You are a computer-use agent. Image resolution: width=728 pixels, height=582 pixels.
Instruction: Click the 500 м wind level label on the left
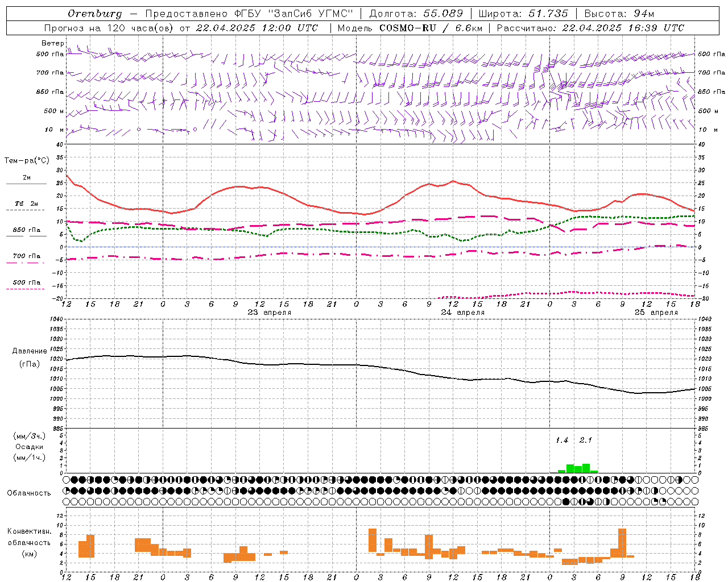pos(54,111)
